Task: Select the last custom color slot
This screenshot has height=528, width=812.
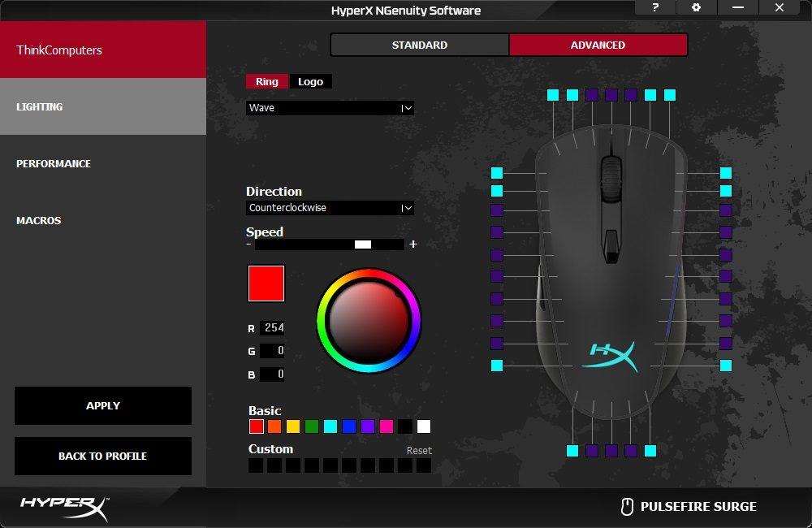Action: click(x=424, y=465)
